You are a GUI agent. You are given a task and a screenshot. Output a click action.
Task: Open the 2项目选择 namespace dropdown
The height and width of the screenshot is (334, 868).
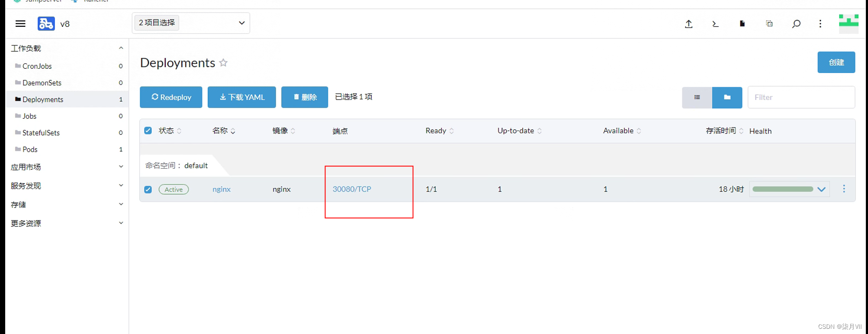(x=191, y=23)
